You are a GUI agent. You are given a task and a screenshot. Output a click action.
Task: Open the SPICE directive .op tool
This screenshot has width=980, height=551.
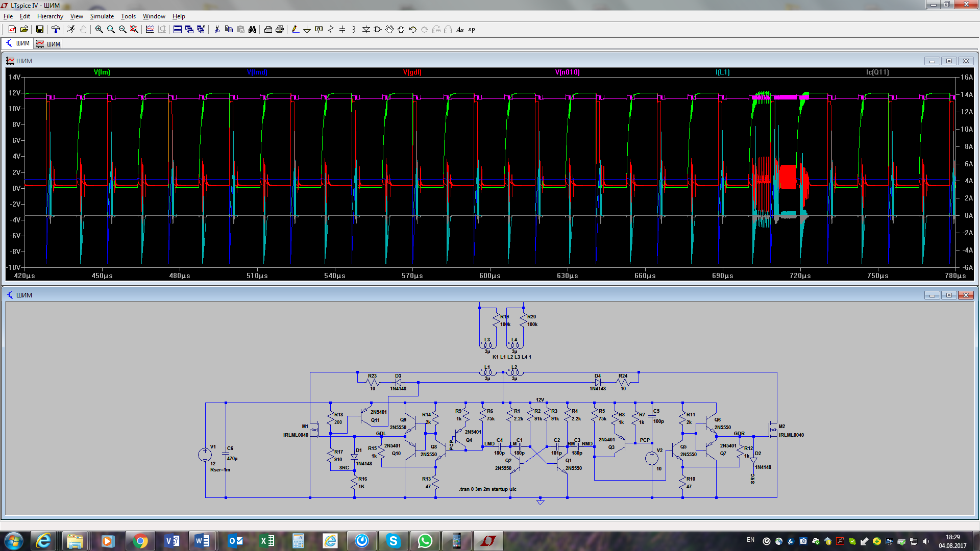[472, 30]
